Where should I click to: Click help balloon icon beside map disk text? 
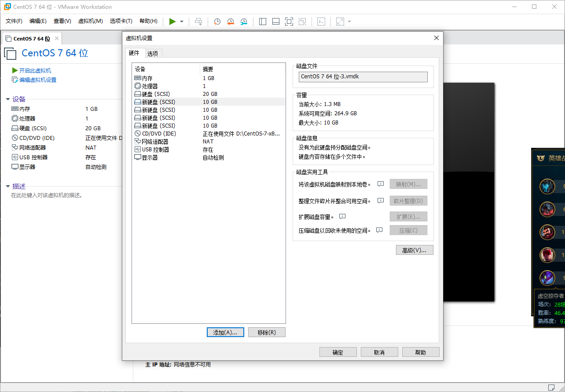[381, 184]
